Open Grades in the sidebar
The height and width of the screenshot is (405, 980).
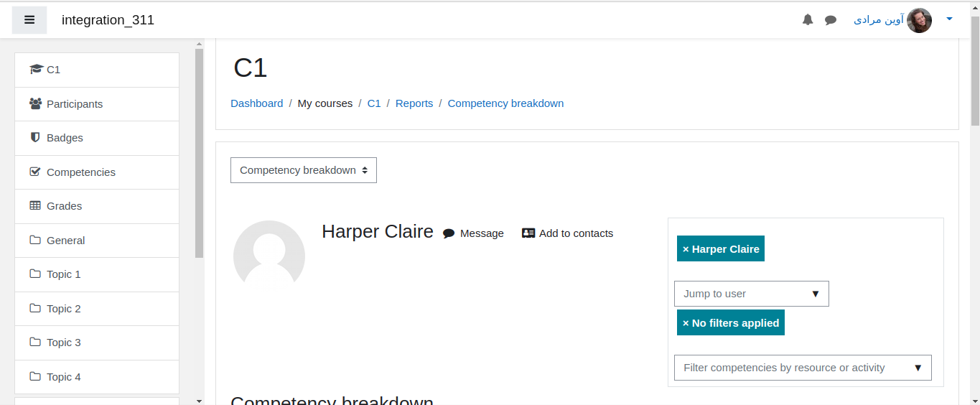pos(97,206)
